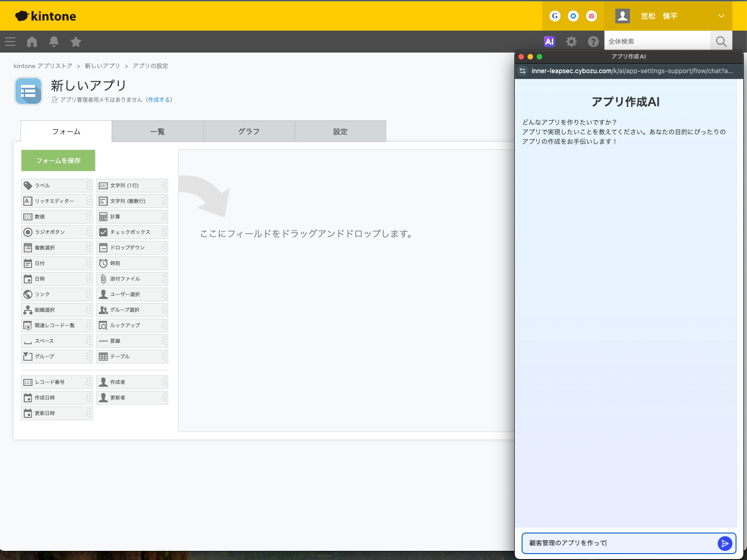Switch to the 一覧 tab
The height and width of the screenshot is (560, 747).
pyautogui.click(x=157, y=131)
